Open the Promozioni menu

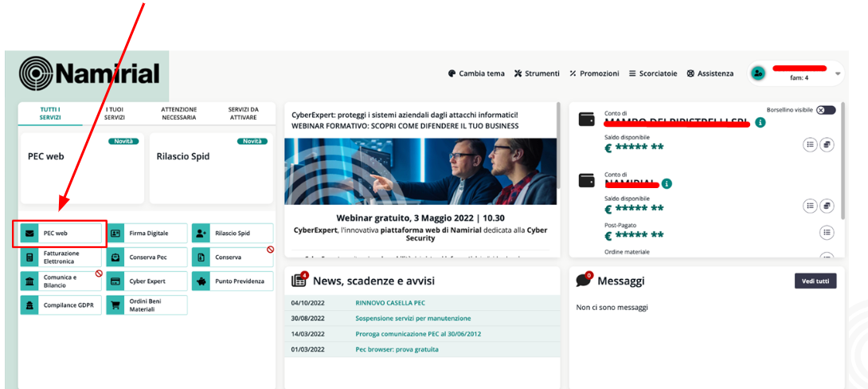tap(594, 73)
